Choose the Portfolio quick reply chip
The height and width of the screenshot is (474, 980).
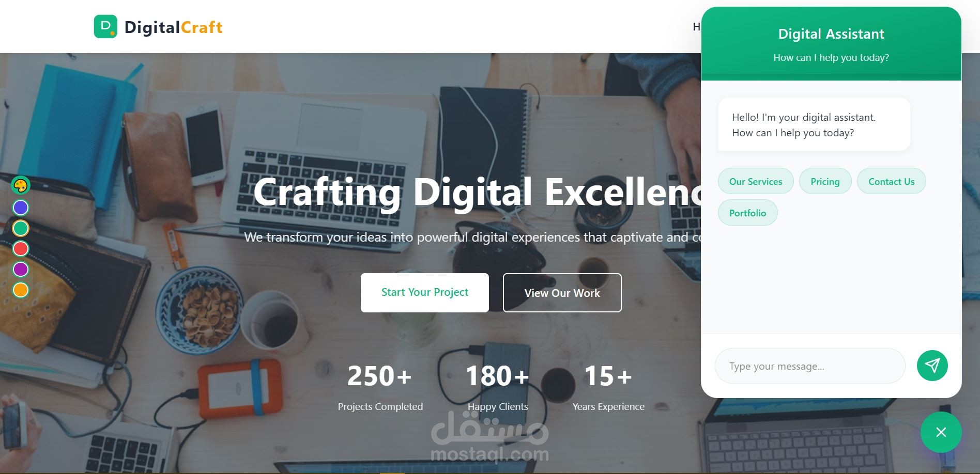tap(747, 213)
